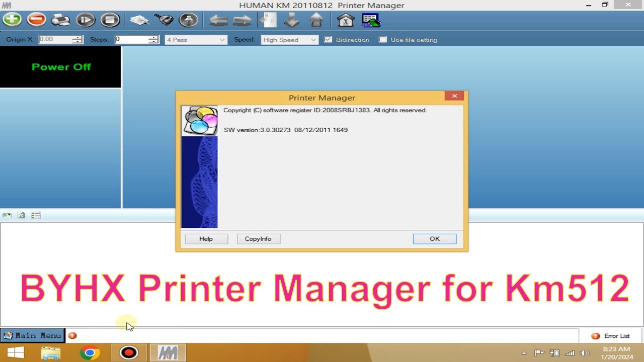Click the red Delete job minus icon

point(36,20)
